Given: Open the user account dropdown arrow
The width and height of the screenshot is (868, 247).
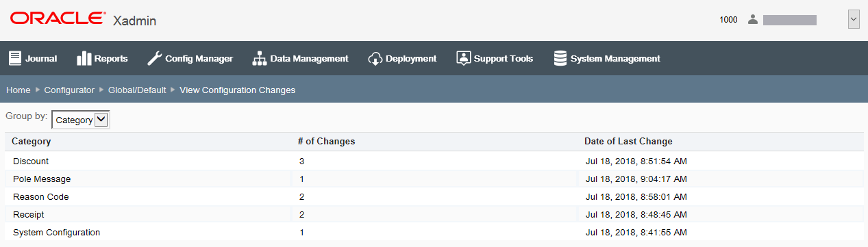Looking at the screenshot, I should [x=854, y=19].
